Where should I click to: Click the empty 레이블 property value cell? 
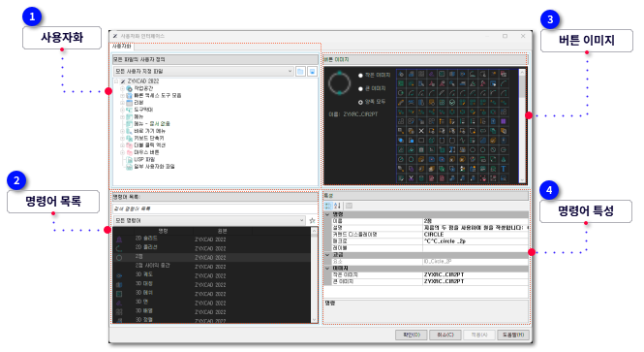tap(475, 248)
